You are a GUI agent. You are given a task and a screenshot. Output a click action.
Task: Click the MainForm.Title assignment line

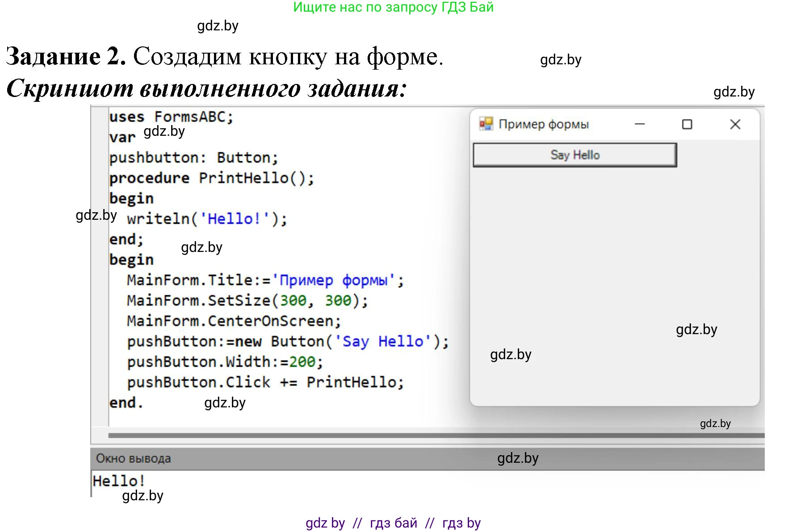coord(265,281)
